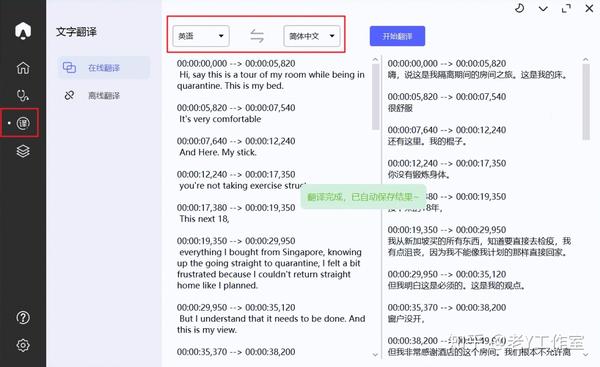Click translated line "窗户没开。"

click(406, 319)
